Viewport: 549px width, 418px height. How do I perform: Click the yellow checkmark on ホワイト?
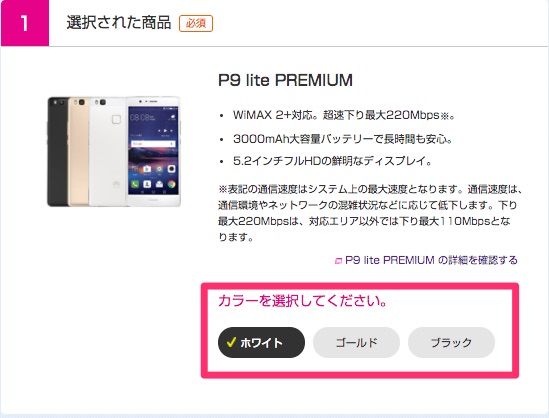tap(231, 342)
